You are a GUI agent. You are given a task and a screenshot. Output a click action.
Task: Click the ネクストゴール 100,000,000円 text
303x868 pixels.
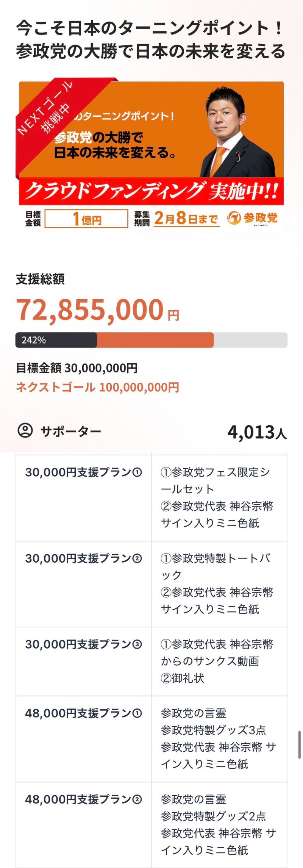click(97, 387)
